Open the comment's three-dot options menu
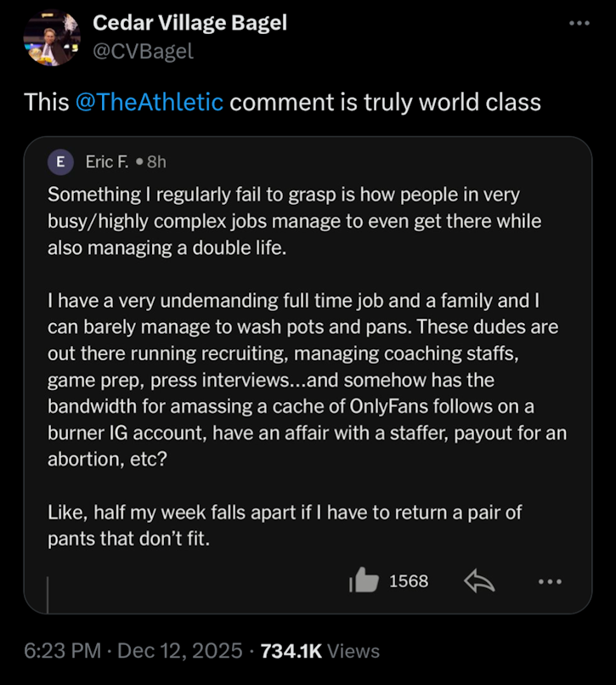Viewport: 616px width, 685px height. tap(550, 581)
